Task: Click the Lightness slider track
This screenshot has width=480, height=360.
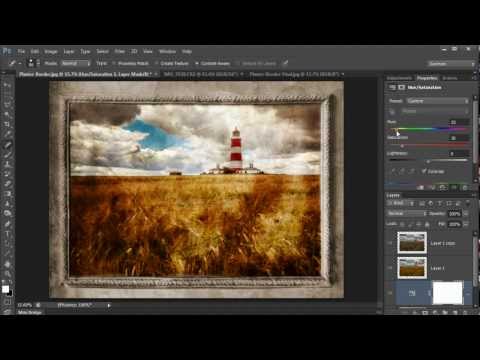Action: pyautogui.click(x=428, y=161)
